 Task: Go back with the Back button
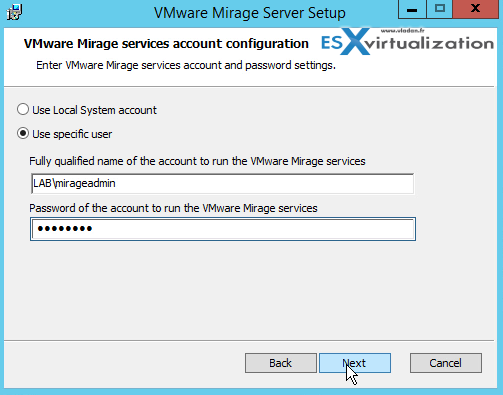(x=281, y=363)
